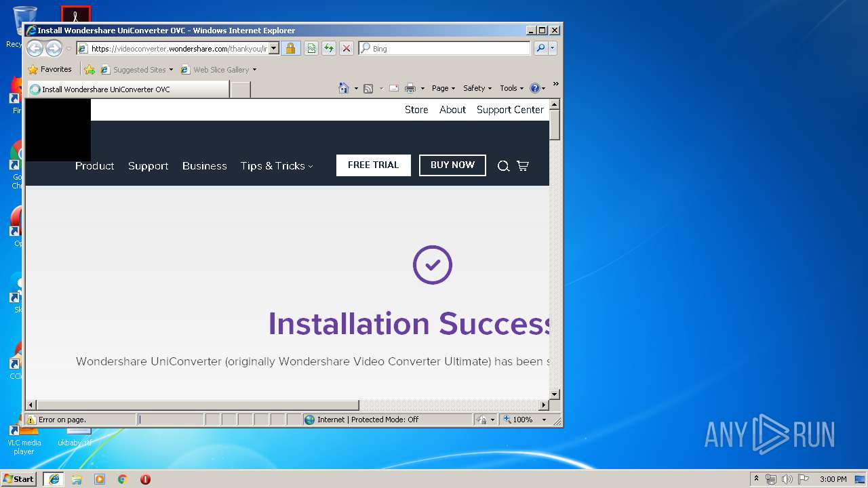This screenshot has width=868, height=488.
Task: Expand the address bar URL history dropdown
Action: click(274, 48)
